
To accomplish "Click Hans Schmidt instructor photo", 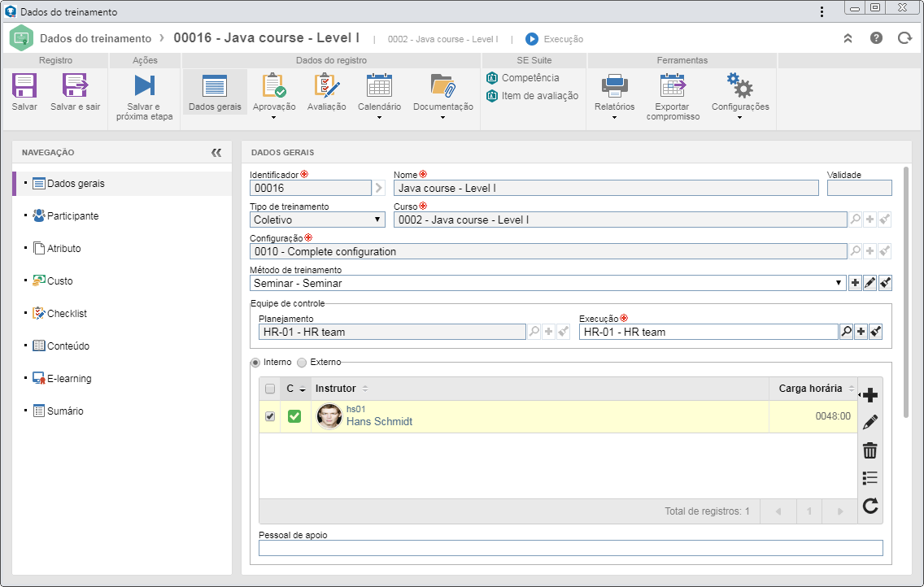I will [329, 416].
